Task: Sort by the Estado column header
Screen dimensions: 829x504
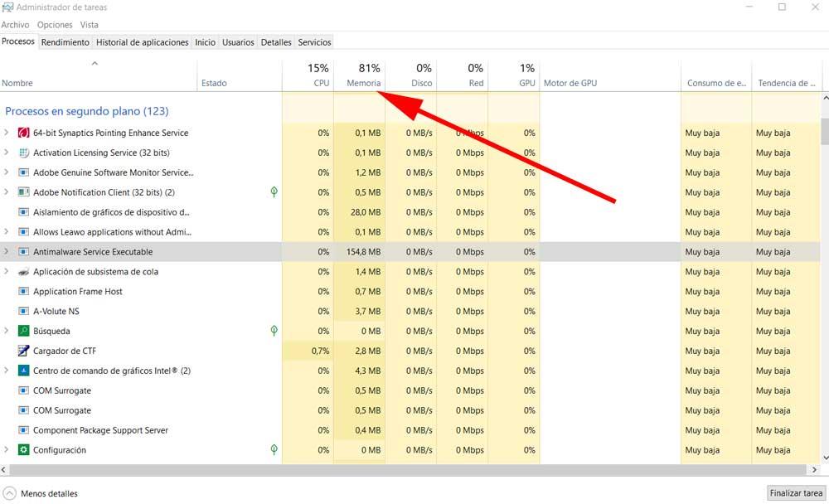Action: point(240,75)
